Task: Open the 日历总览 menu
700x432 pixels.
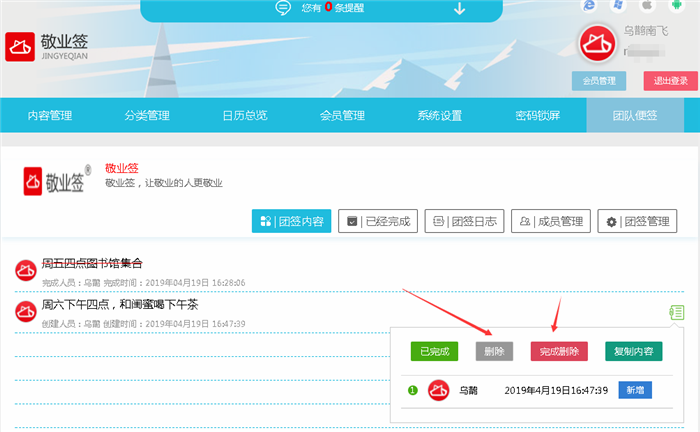Action: point(245,116)
